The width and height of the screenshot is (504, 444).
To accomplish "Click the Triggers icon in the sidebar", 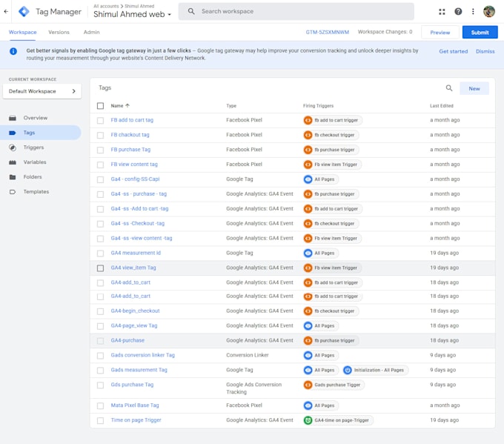I will tap(13, 148).
